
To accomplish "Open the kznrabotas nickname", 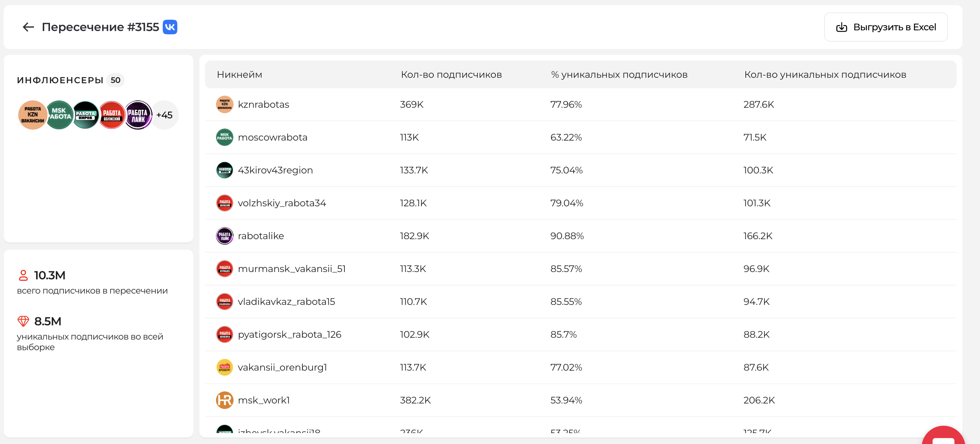I will [263, 104].
